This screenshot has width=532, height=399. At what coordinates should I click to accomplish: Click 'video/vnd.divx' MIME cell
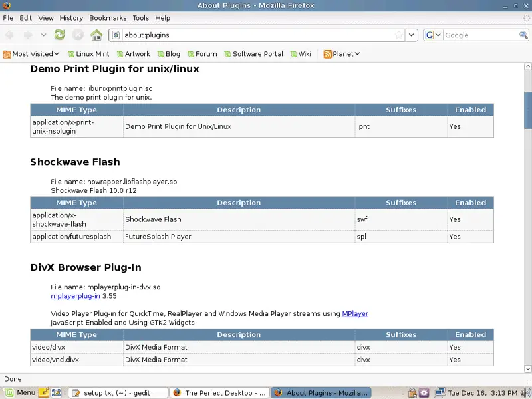point(76,360)
